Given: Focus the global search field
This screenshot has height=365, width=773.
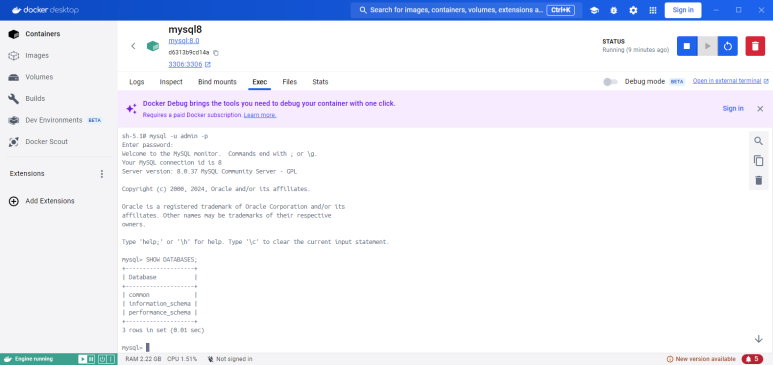Looking at the screenshot, I should [x=466, y=10].
